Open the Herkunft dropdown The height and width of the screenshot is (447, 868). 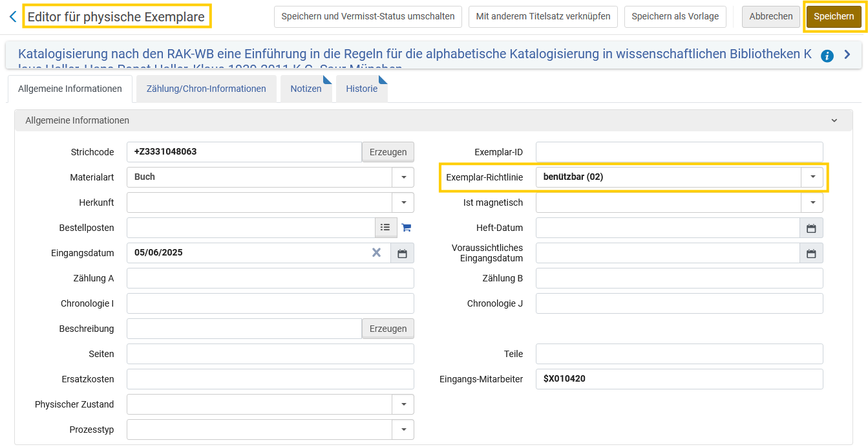(403, 202)
